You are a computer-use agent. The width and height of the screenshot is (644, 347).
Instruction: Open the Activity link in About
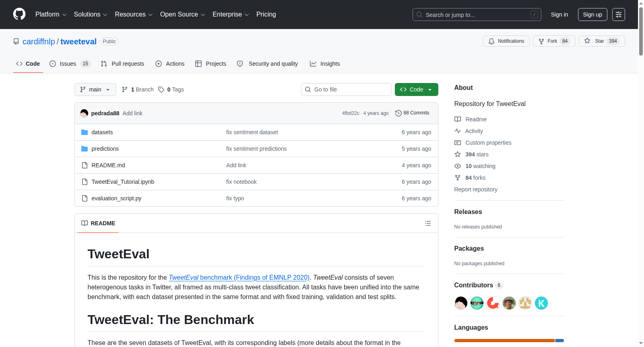point(469,131)
